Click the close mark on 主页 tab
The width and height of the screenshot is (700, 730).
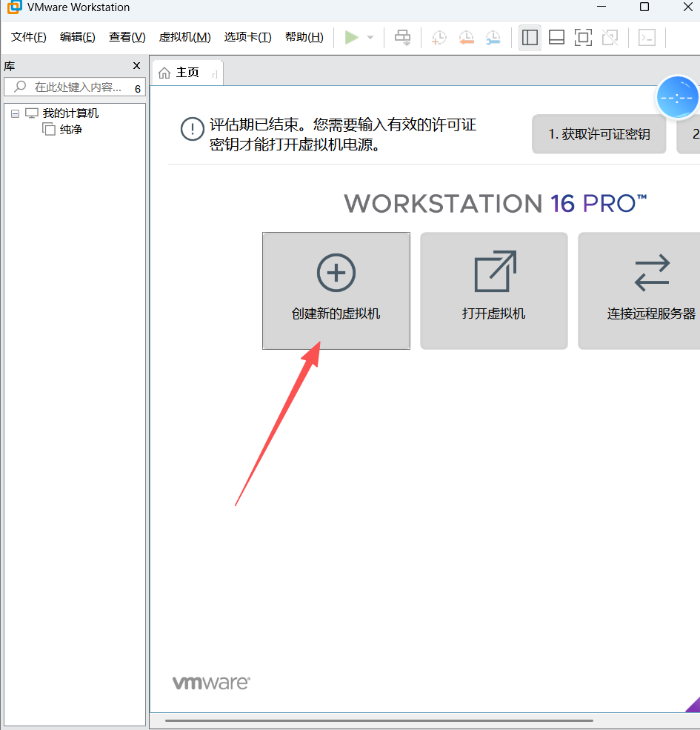(215, 75)
